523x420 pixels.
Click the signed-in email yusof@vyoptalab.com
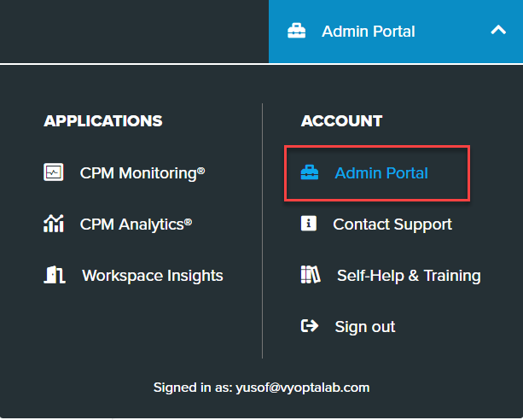[x=303, y=388]
